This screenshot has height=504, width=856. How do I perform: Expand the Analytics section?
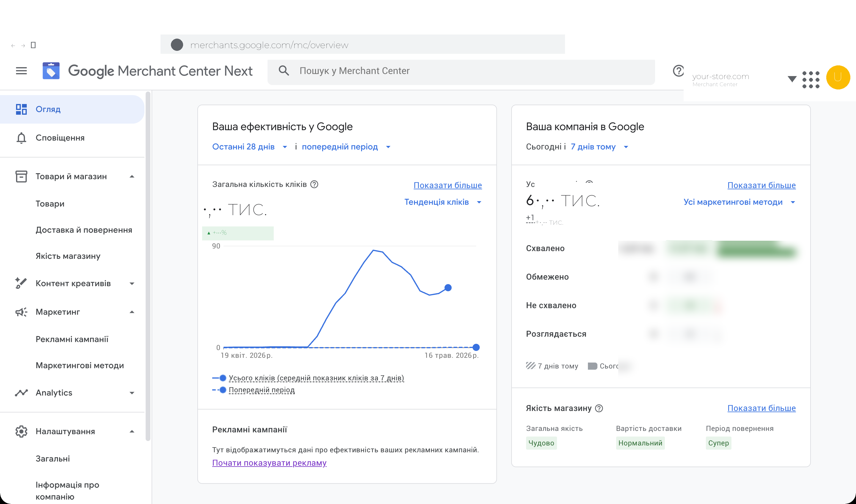[132, 393]
